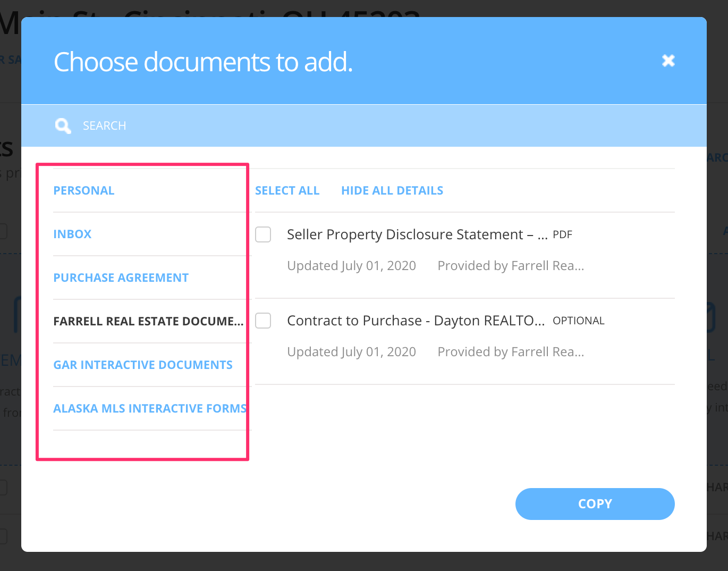The image size is (728, 571).
Task: Click the Copy button
Action: [595, 503]
